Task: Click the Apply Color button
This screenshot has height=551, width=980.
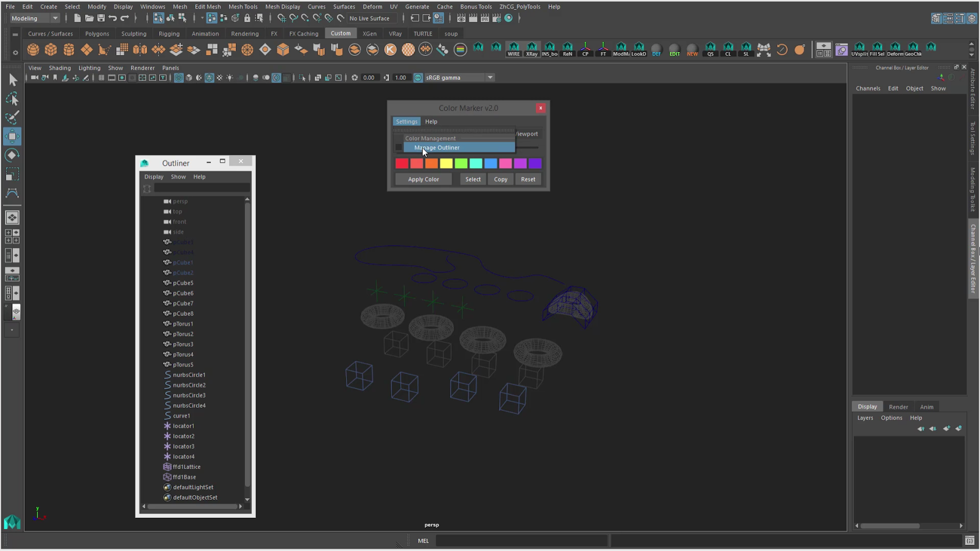Action: tap(423, 179)
